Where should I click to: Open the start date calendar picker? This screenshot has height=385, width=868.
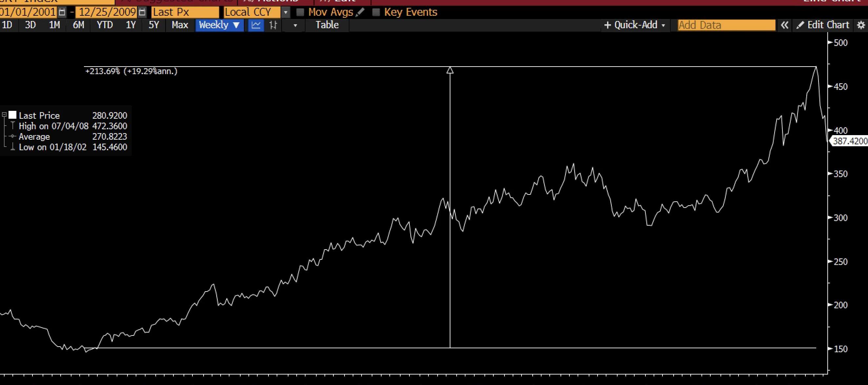(62, 12)
